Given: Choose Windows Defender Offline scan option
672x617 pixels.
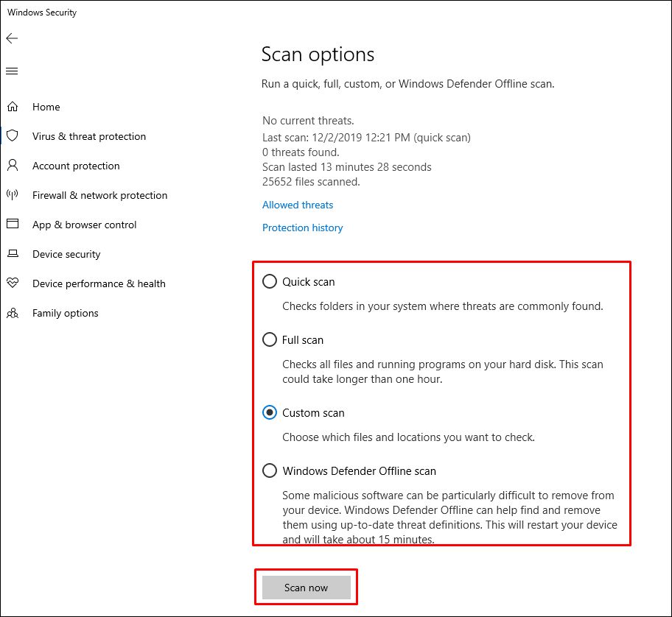Looking at the screenshot, I should [x=270, y=470].
